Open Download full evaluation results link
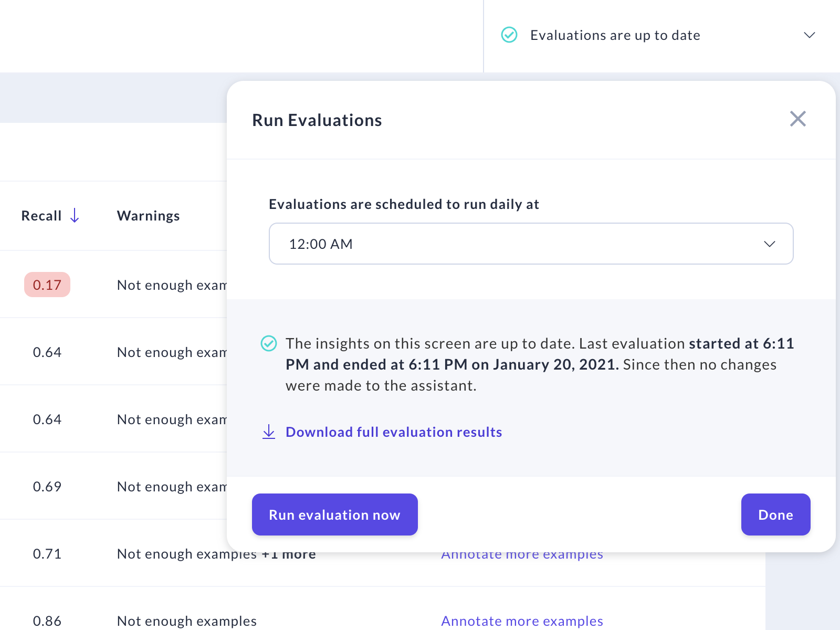 [x=394, y=432]
